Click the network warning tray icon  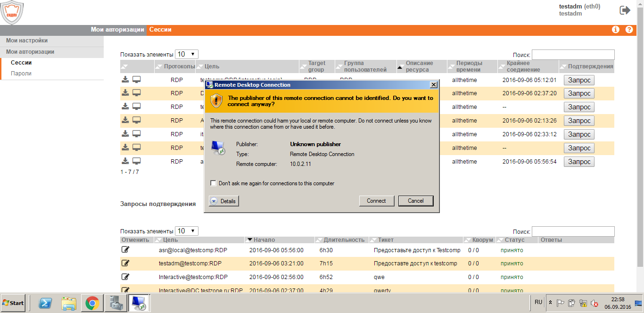583,303
